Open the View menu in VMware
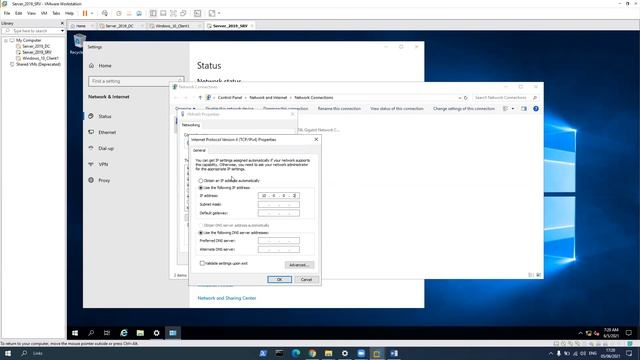This screenshot has width=640, height=360. coord(31,13)
